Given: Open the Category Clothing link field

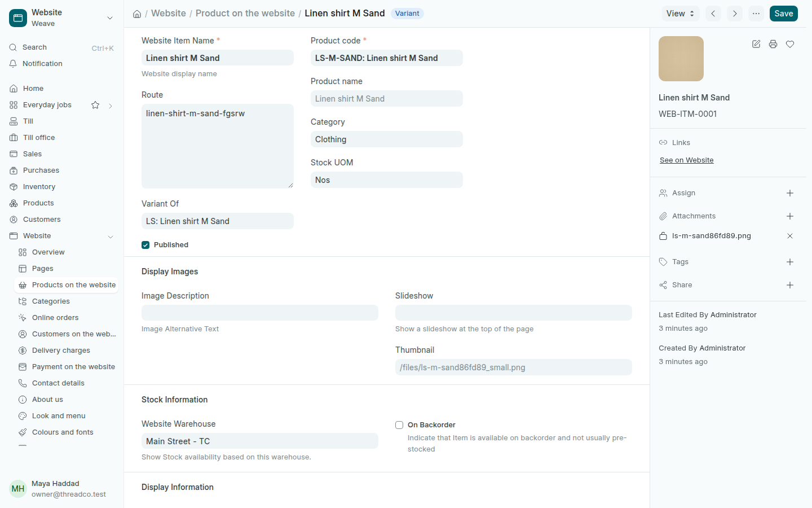Looking at the screenshot, I should (387, 139).
